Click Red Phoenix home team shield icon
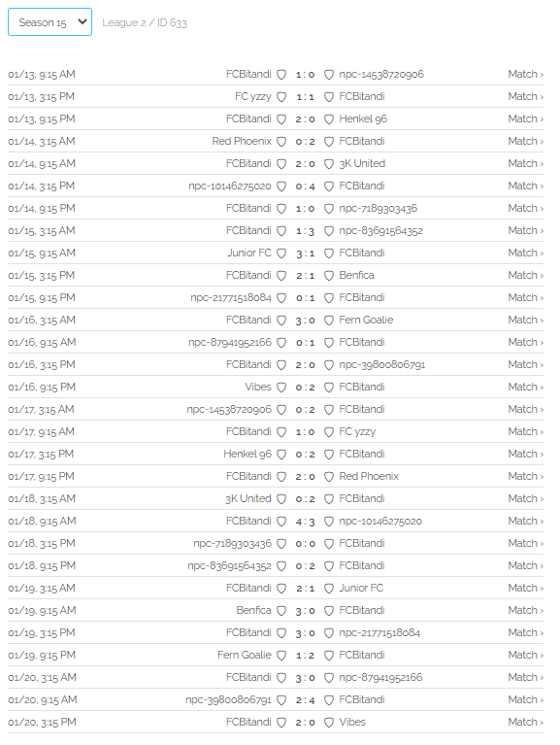 (281, 142)
